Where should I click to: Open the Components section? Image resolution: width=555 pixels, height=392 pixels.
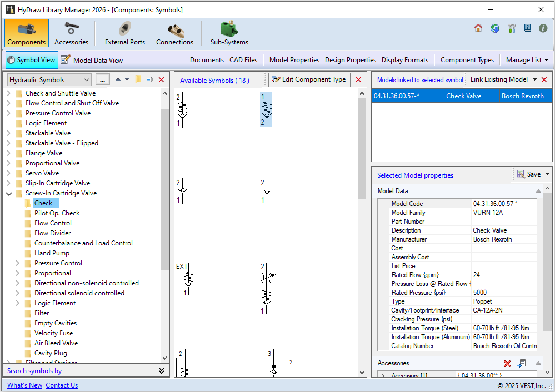27,33
